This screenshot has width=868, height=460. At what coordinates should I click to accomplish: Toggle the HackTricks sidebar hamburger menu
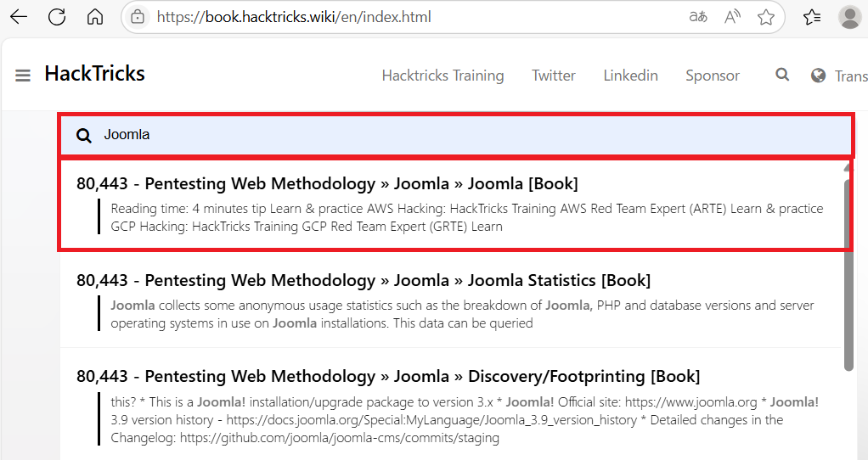tap(23, 76)
